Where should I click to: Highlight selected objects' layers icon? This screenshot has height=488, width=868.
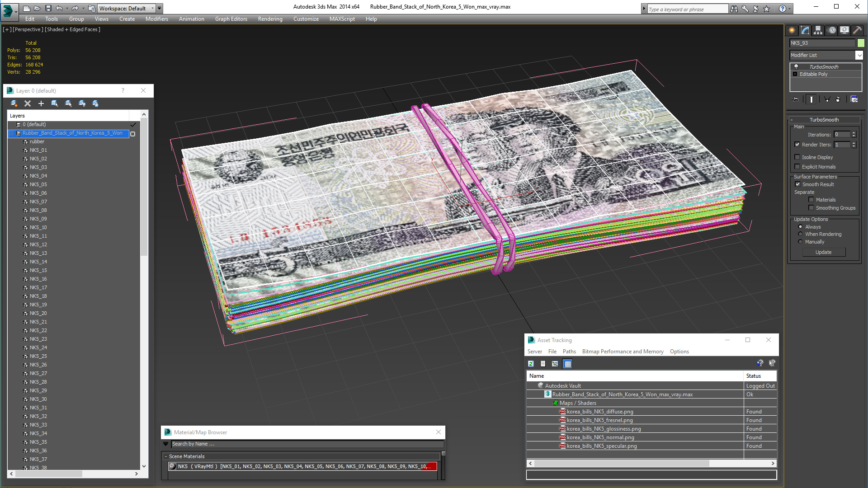tap(68, 103)
